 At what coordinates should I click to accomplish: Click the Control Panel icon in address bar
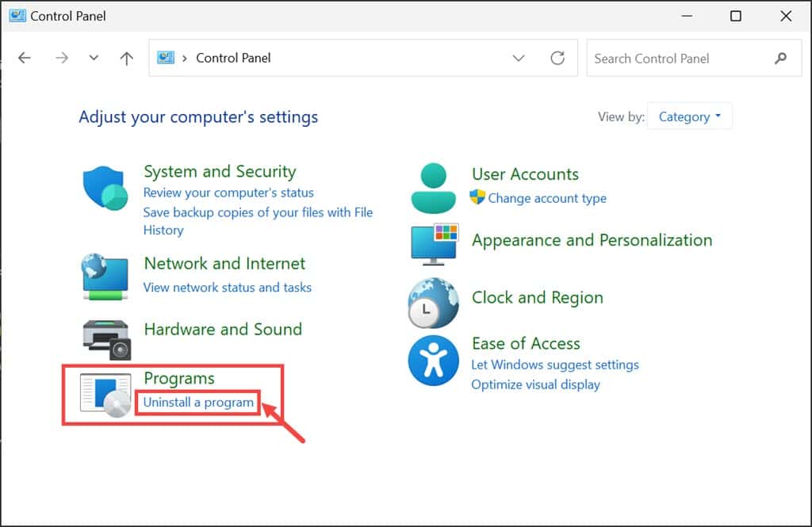click(166, 58)
